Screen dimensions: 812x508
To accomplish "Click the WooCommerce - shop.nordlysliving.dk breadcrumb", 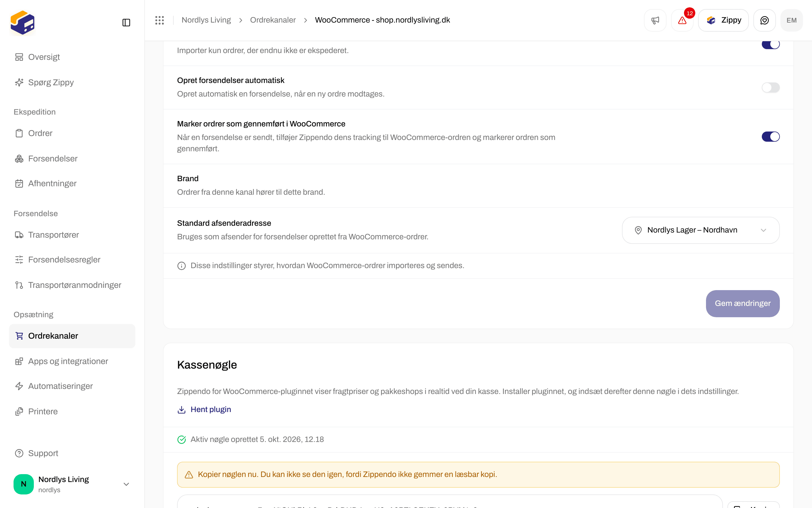I will (383, 20).
